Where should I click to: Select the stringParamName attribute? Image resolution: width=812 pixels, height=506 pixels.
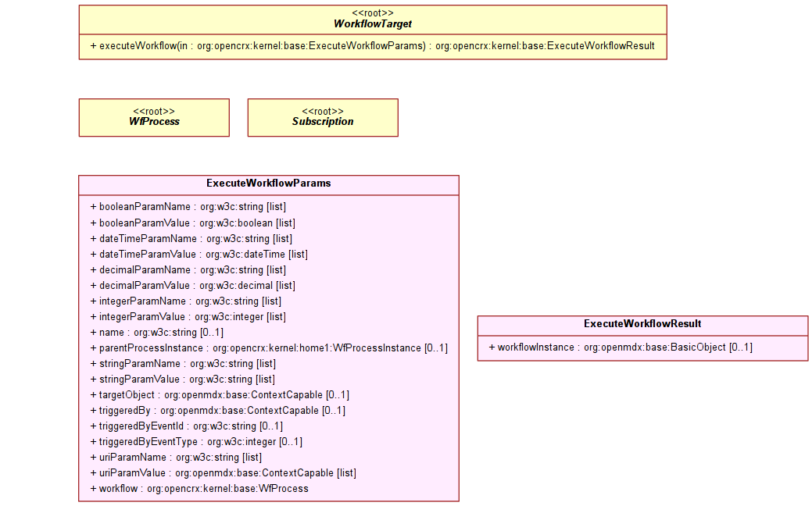click(x=183, y=364)
